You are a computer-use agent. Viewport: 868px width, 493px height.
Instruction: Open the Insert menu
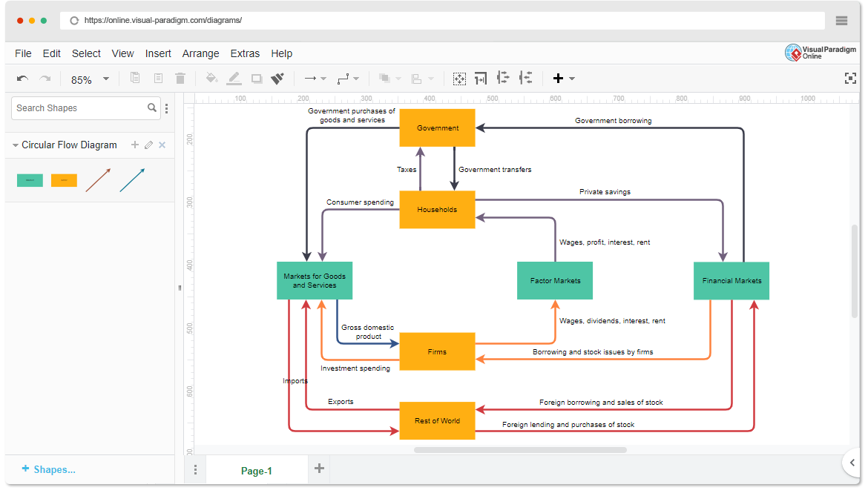(x=158, y=53)
